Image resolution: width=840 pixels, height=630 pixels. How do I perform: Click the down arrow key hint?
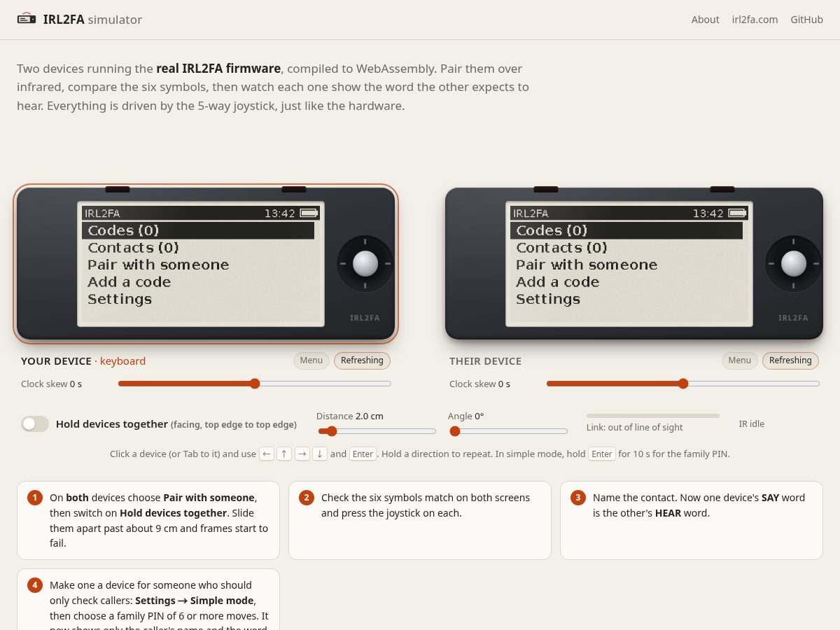point(320,454)
